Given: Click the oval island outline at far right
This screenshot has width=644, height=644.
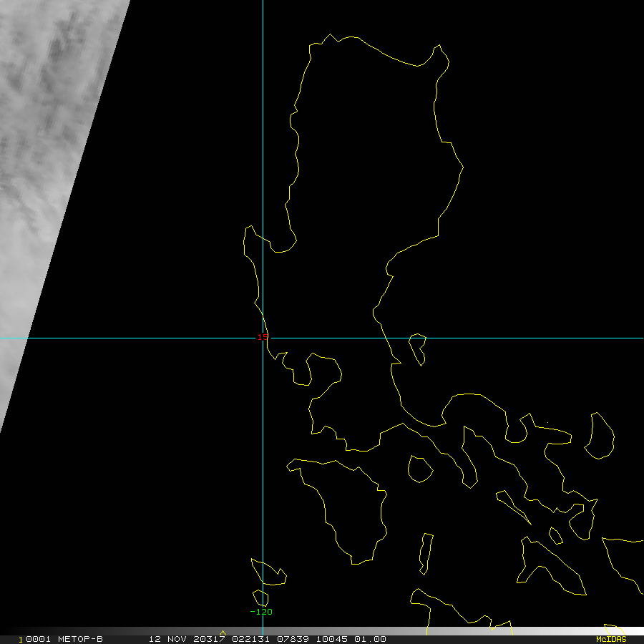Looking at the screenshot, I should (x=600, y=436).
